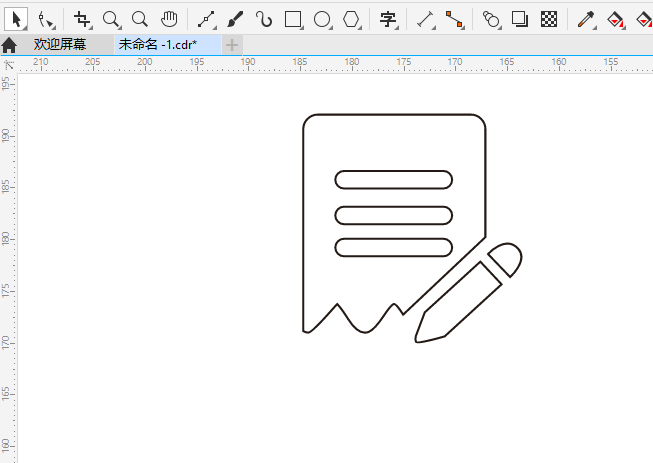Select the Pan hand tool

click(169, 19)
